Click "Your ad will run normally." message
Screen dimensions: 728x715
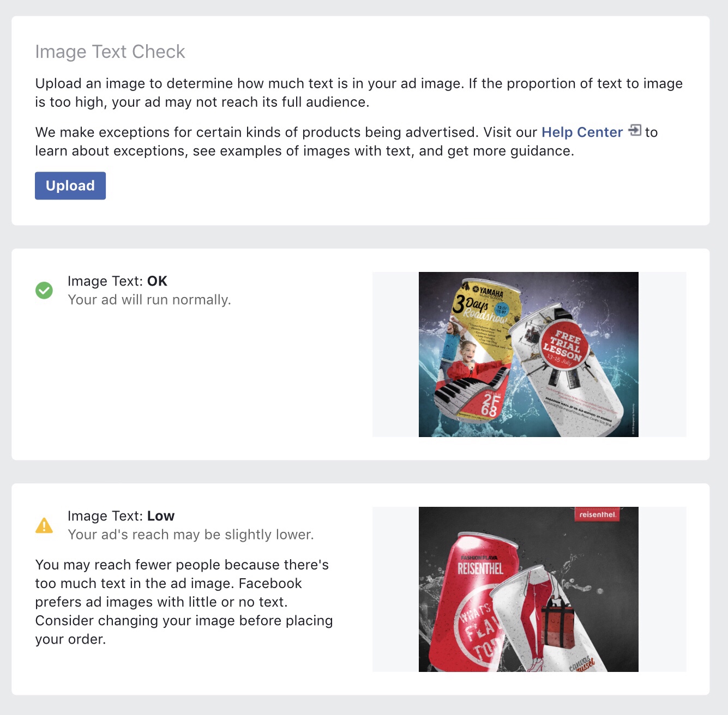149,300
